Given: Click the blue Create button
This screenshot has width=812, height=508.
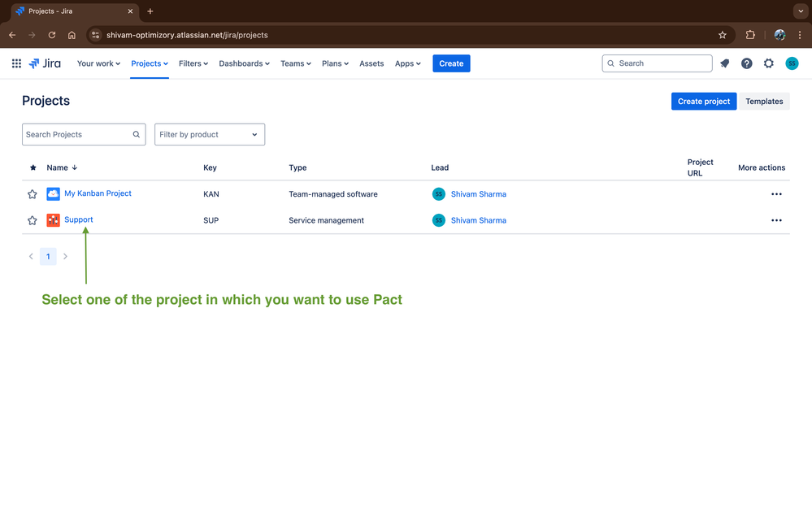Looking at the screenshot, I should tap(451, 63).
